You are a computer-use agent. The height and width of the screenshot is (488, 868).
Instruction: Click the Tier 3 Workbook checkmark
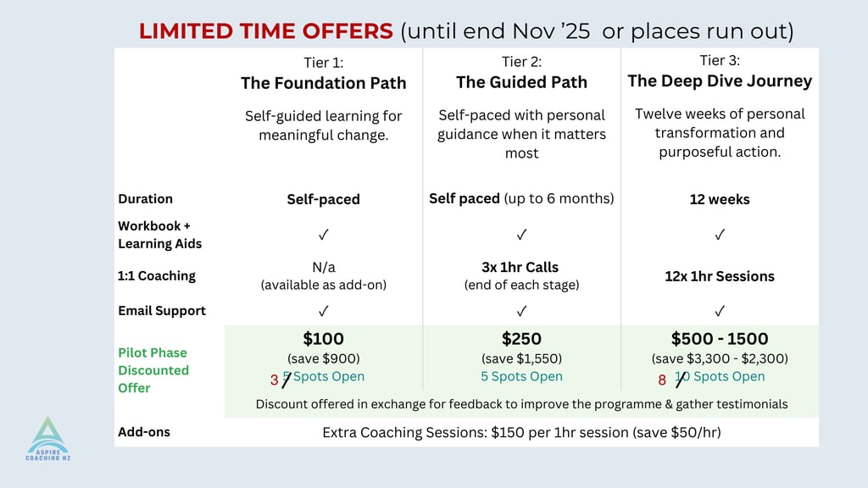[720, 235]
